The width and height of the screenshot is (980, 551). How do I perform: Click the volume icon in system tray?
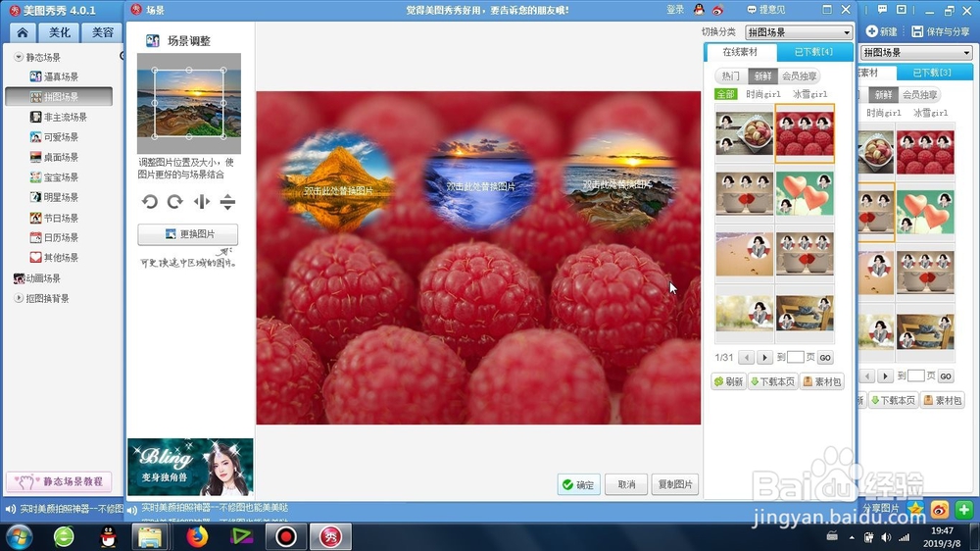[x=886, y=537]
